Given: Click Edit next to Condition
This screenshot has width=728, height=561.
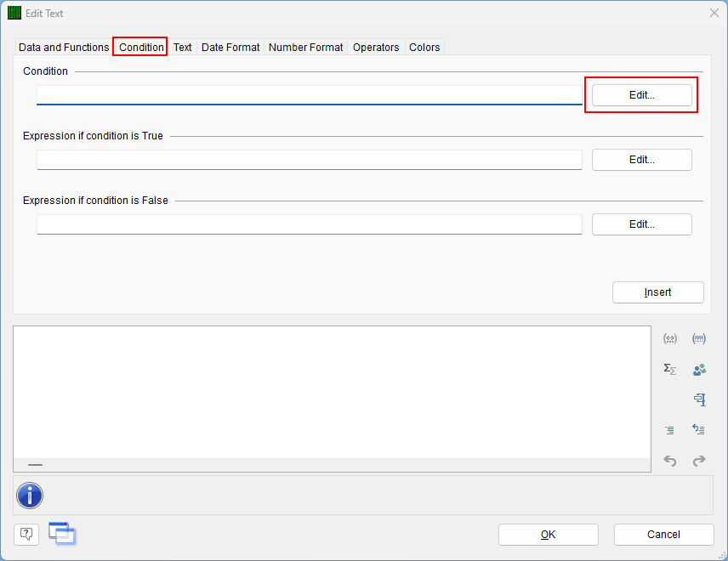Looking at the screenshot, I should pyautogui.click(x=640, y=94).
